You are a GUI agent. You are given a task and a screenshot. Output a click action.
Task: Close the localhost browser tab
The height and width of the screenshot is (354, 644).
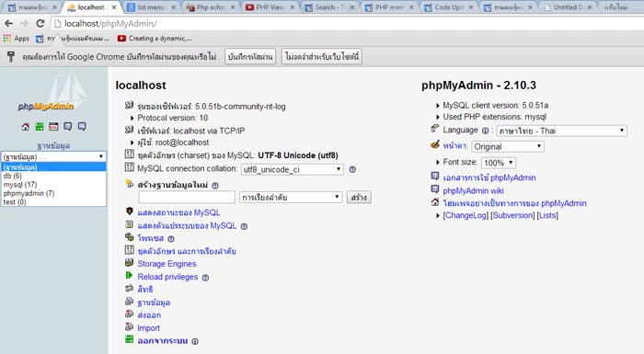114,7
